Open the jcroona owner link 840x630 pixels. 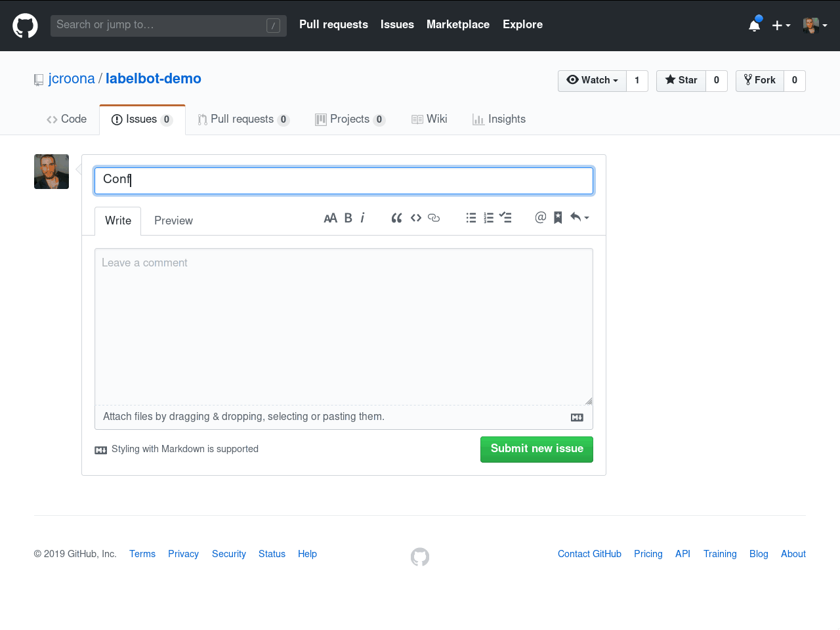tap(72, 79)
